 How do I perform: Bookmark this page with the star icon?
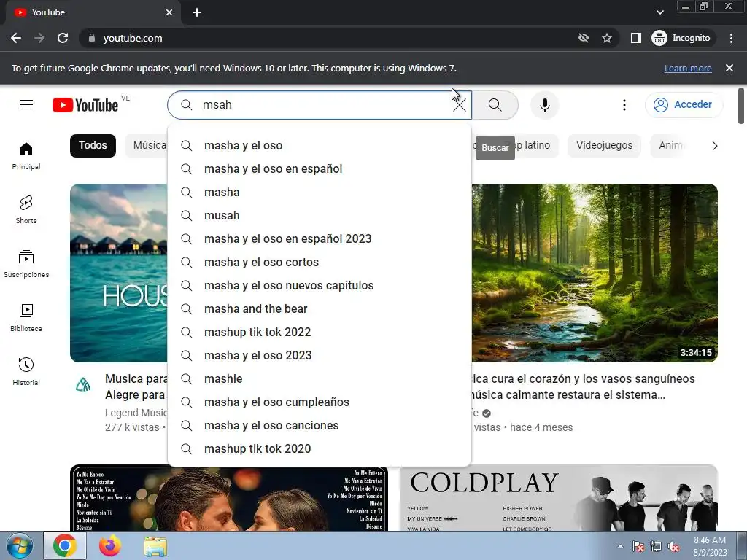606,38
